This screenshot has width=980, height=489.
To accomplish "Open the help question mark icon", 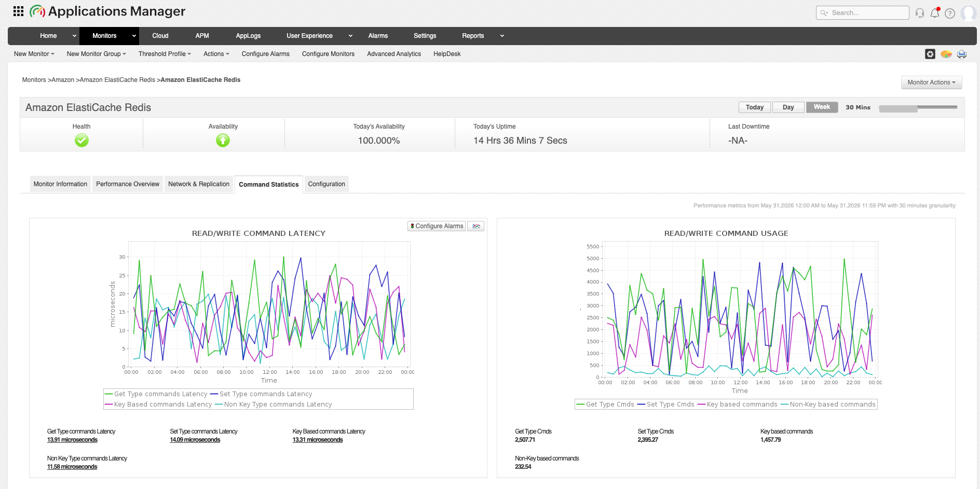I will pos(950,13).
